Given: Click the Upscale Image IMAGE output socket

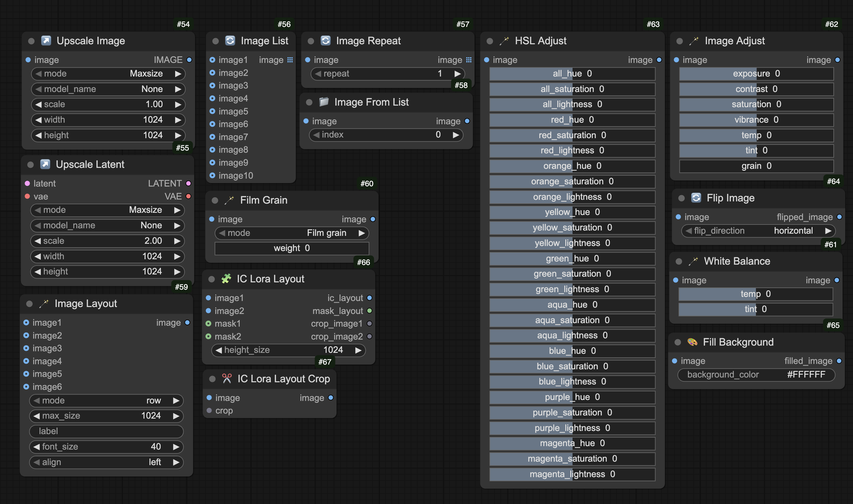Looking at the screenshot, I should [189, 60].
